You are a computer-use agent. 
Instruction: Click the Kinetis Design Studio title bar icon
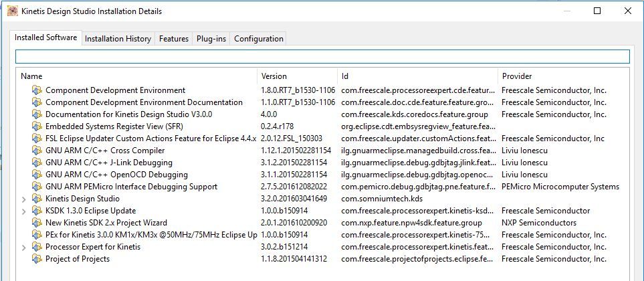tap(12, 11)
